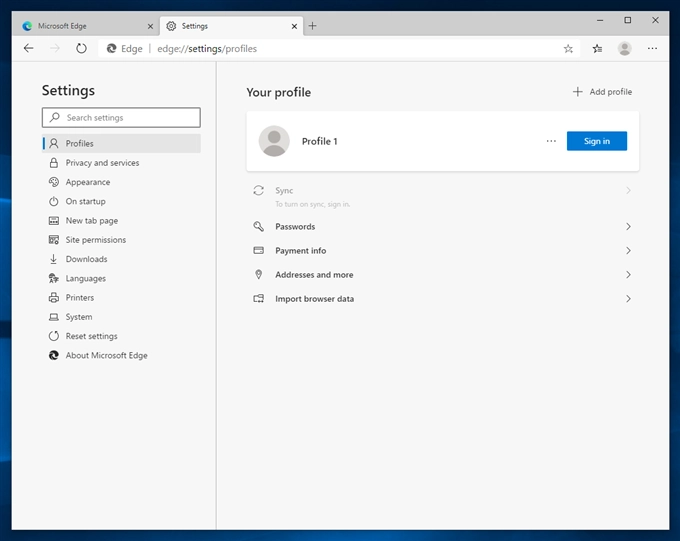
Task: Expand Import browser data chevron
Action: (x=628, y=299)
